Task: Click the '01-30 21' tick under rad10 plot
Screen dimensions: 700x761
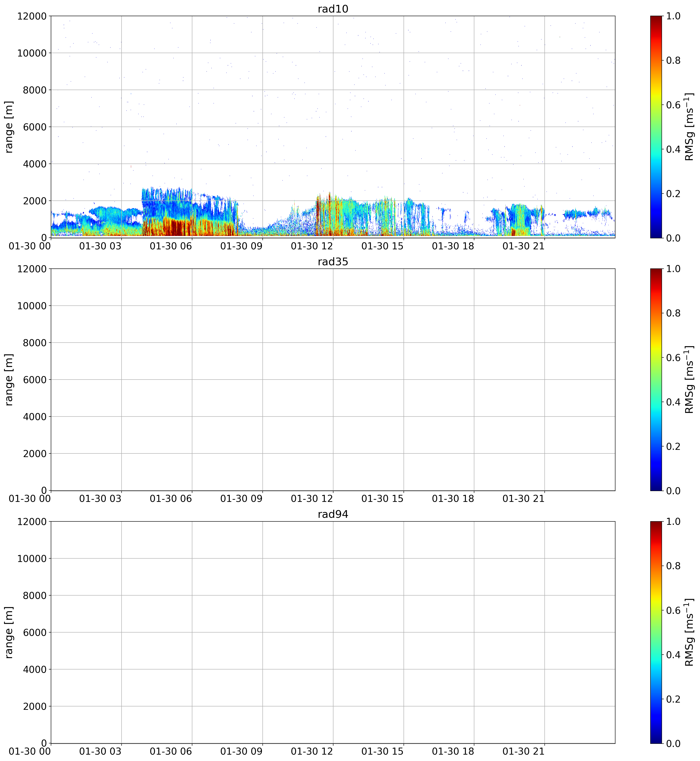Action: (523, 246)
